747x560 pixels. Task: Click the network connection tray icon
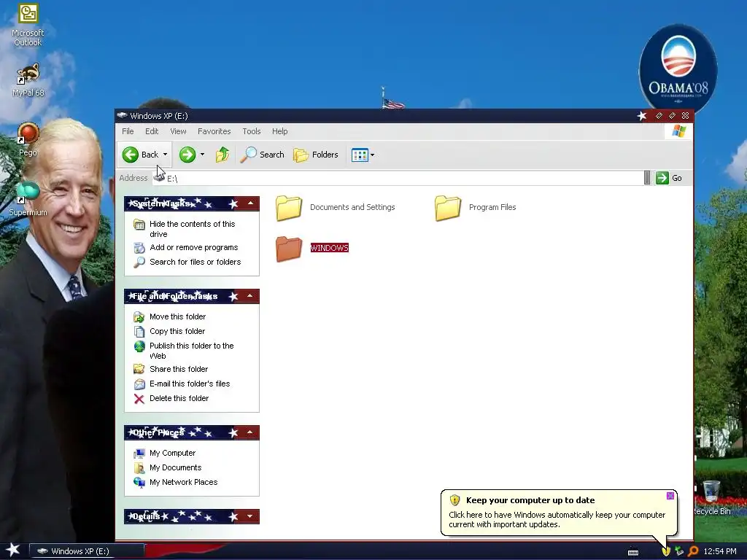pos(679,551)
